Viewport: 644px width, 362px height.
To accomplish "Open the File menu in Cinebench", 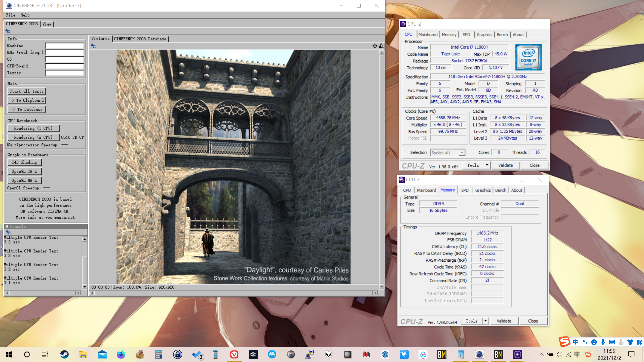I will pos(11,15).
